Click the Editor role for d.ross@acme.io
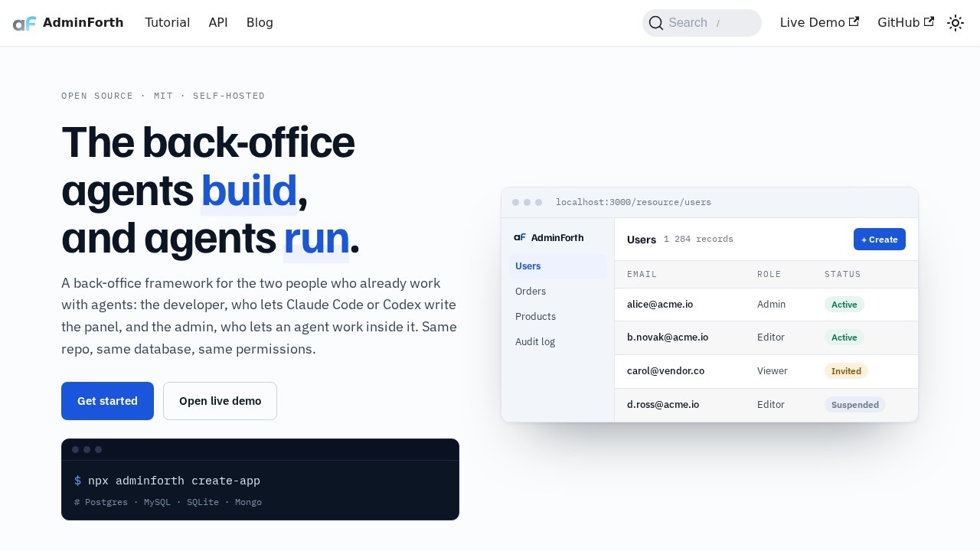Image resolution: width=980 pixels, height=551 pixels. [x=771, y=405]
